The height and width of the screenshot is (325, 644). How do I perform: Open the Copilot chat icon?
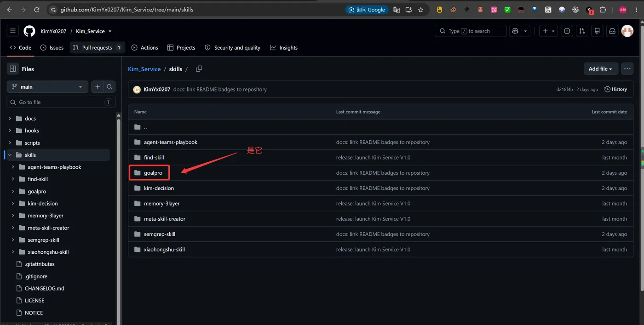coord(515,31)
